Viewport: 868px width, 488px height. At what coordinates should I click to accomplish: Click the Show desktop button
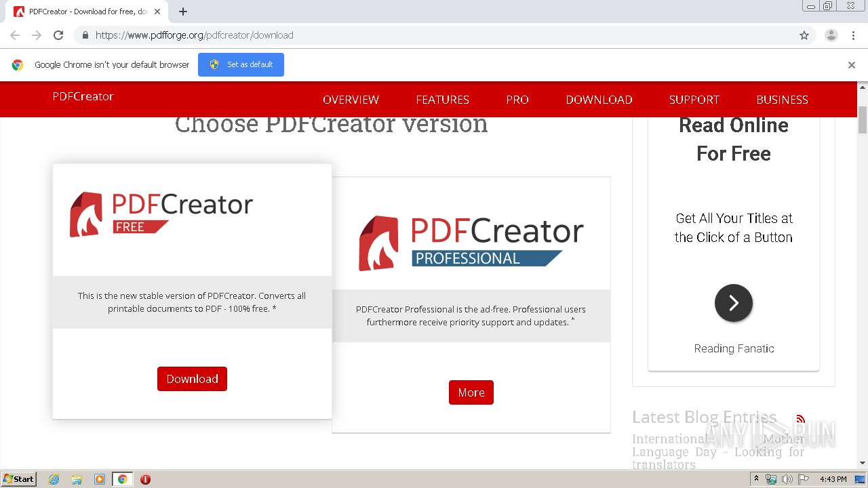point(861,479)
